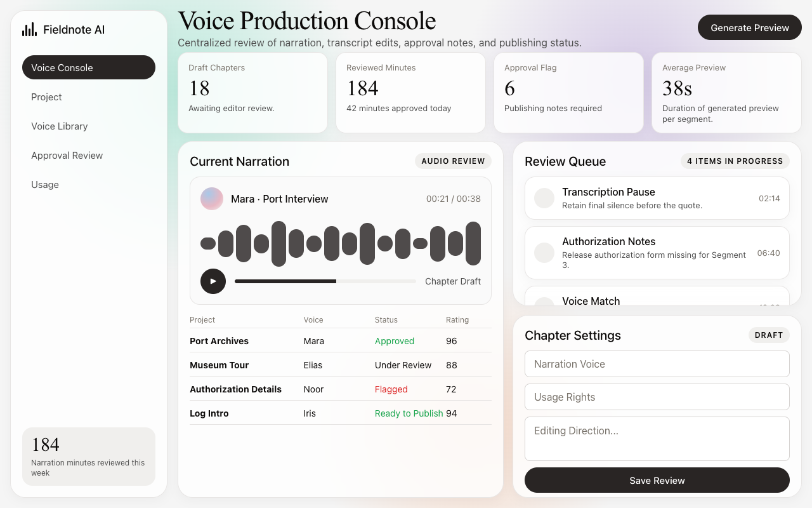Click Mara's gradient avatar thumbnail
The width and height of the screenshot is (812, 508).
212,199
